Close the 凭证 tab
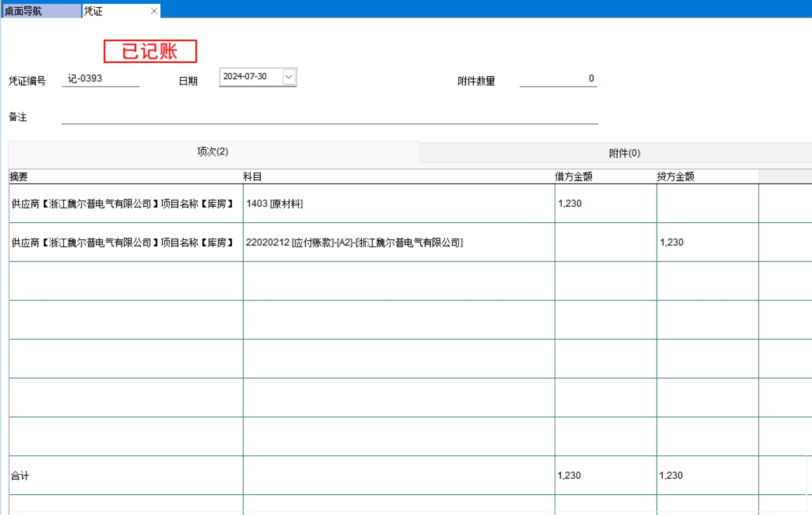 click(x=154, y=11)
